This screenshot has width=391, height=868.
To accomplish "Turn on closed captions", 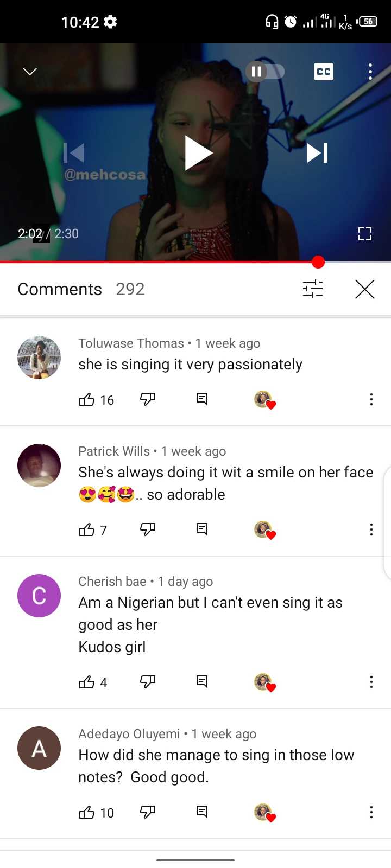I will [324, 72].
